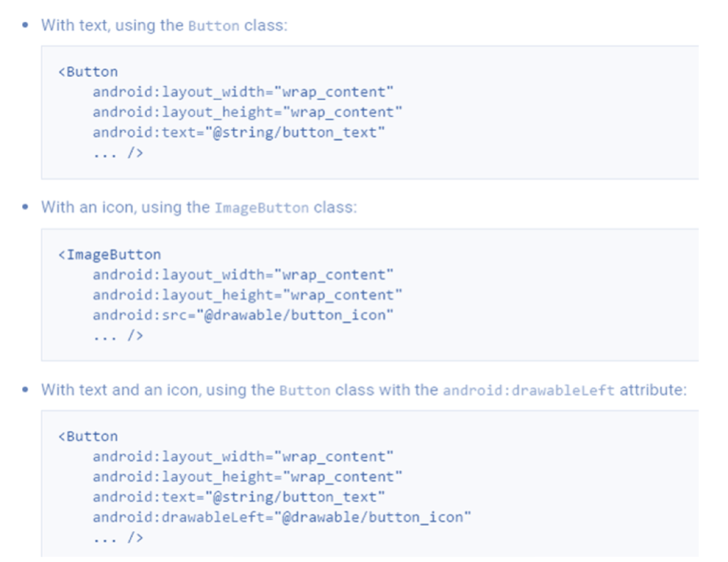Click bullet marker before "With an icon"

pyautogui.click(x=26, y=208)
